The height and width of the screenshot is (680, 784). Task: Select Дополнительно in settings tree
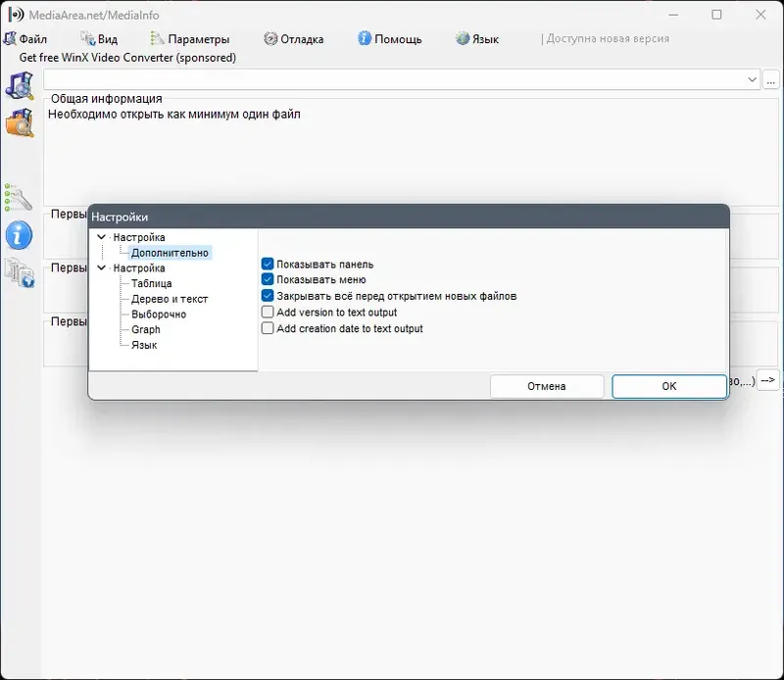(170, 253)
